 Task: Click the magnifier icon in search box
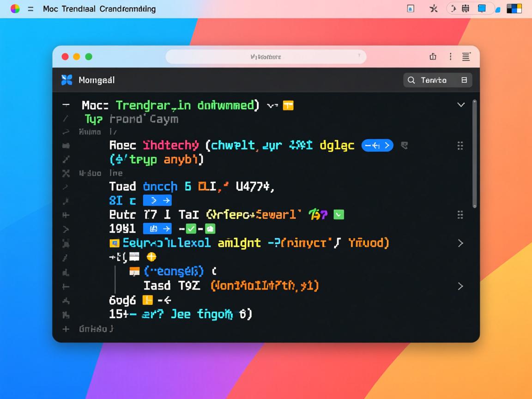pos(411,80)
